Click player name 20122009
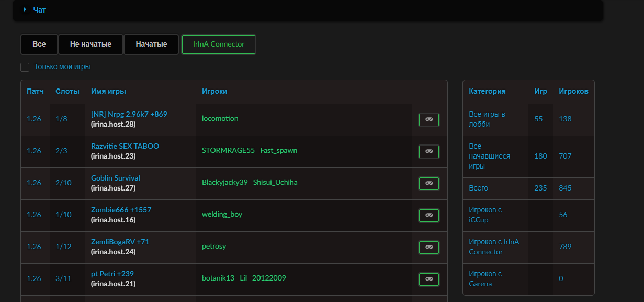This screenshot has width=644, height=302. pyautogui.click(x=269, y=278)
